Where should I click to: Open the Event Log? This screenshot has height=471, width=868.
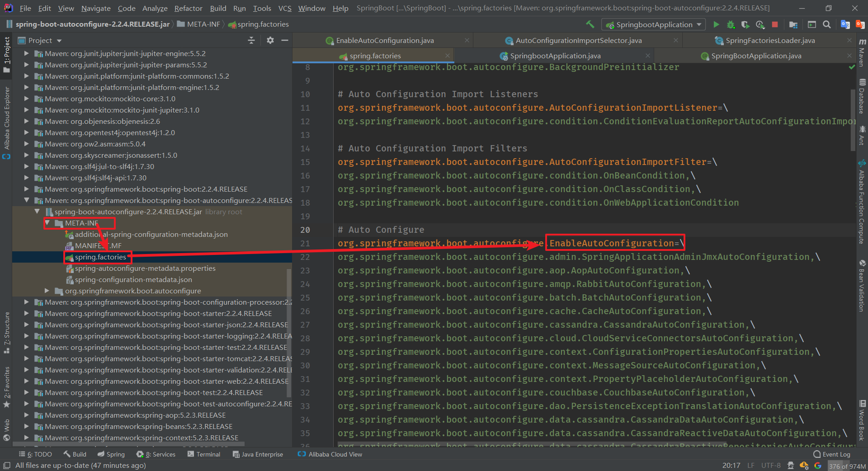pos(832,454)
